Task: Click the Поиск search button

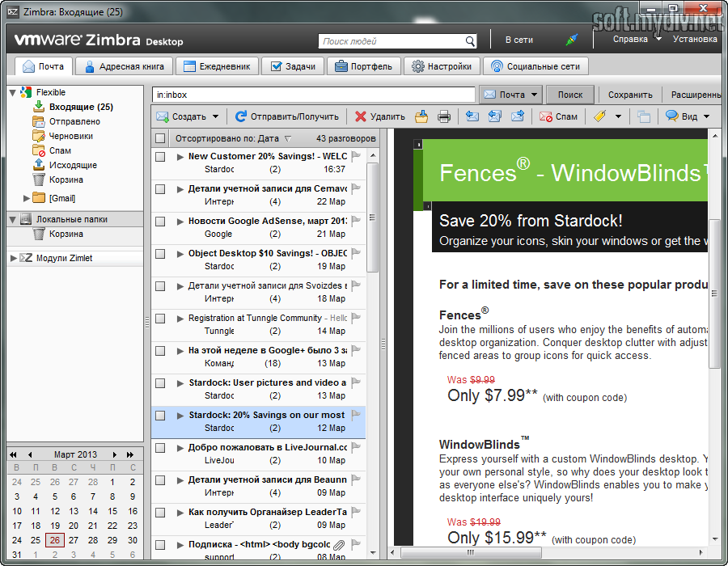Action: 570,95
